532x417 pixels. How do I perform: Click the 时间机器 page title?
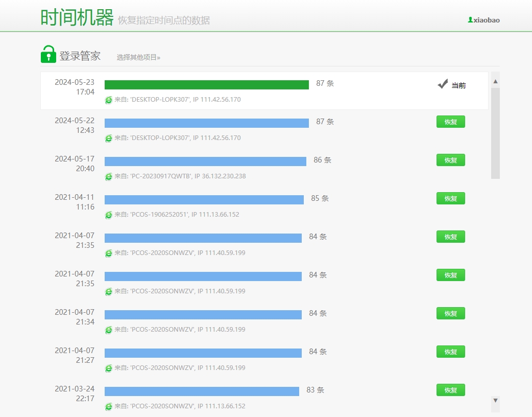(77, 17)
